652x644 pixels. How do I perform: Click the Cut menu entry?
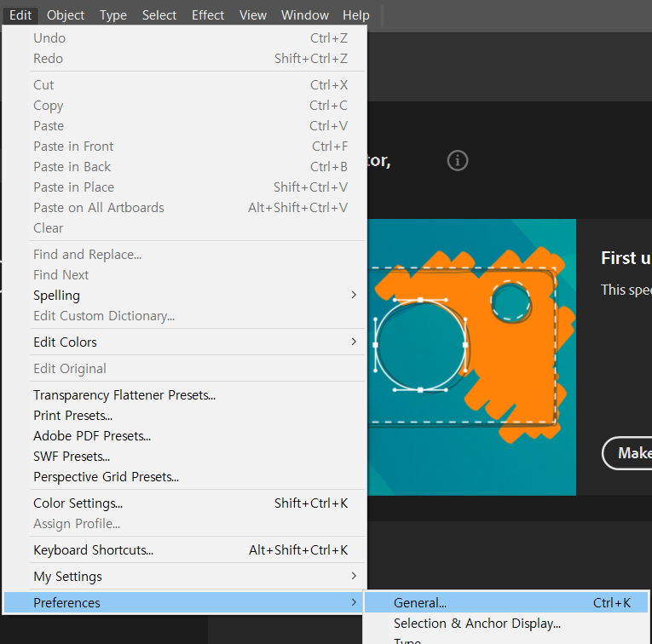185,85
